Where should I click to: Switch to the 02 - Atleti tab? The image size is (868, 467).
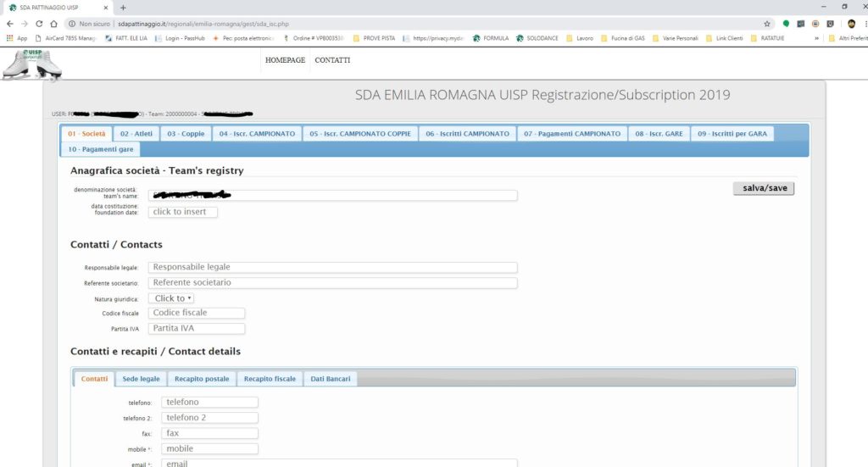(136, 134)
